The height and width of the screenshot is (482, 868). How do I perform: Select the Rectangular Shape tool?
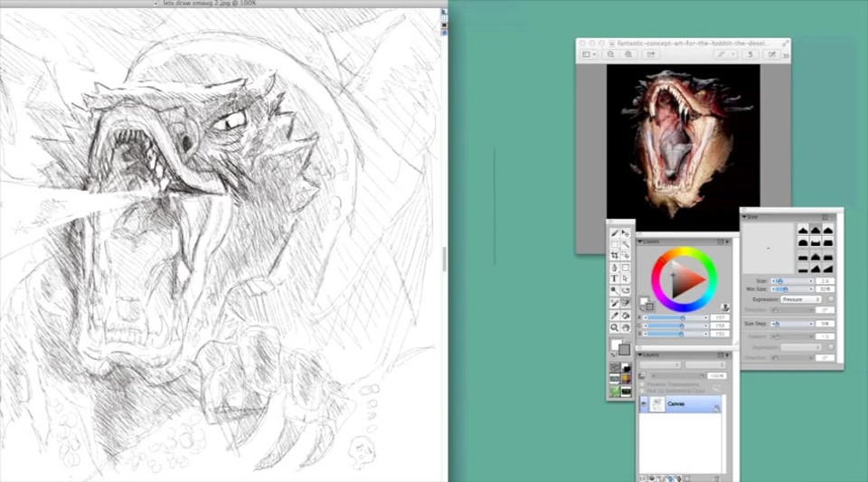(x=626, y=268)
